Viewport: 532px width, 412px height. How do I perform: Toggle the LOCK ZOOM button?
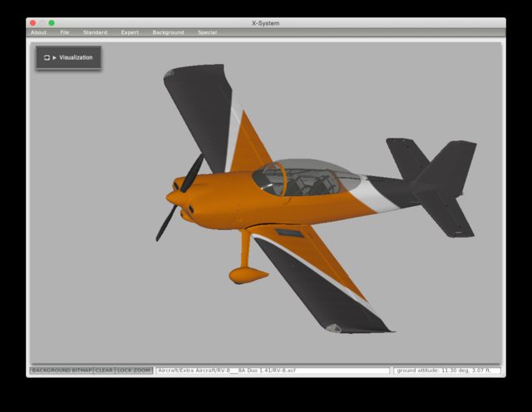coord(134,370)
